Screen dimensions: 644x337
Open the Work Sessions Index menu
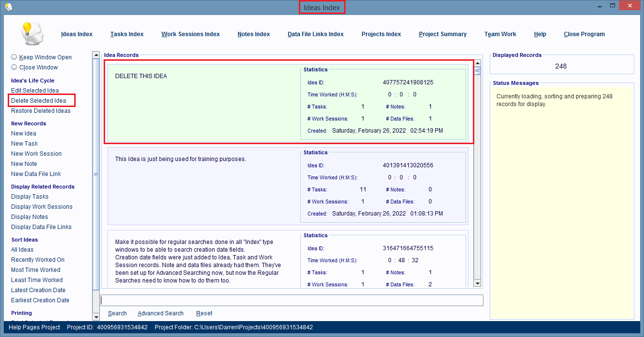tap(190, 34)
